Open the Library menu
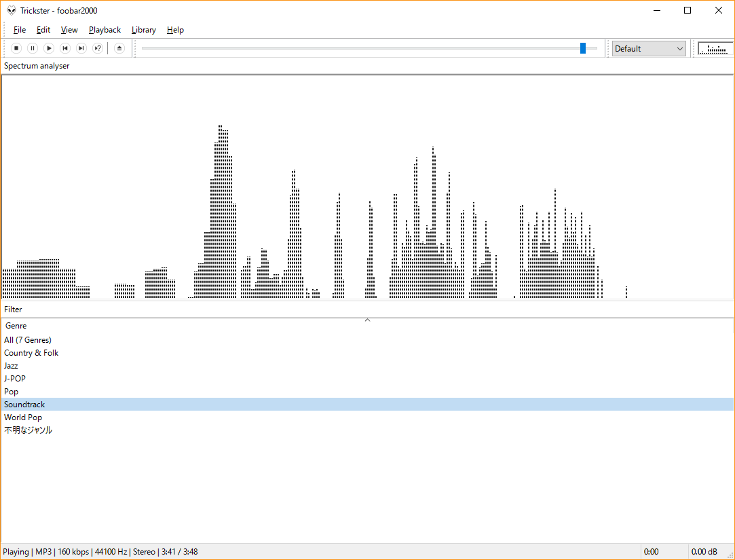Screen dimensions: 735x560 (x=143, y=30)
